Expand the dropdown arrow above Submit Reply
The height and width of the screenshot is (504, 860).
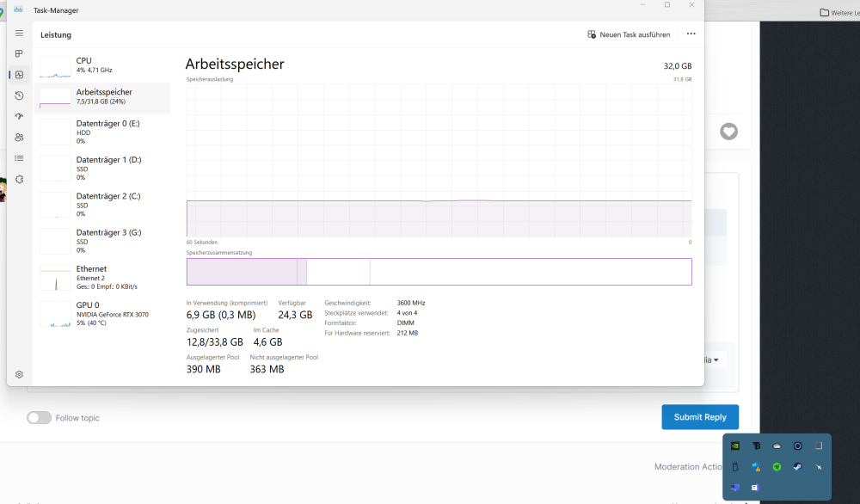pyautogui.click(x=716, y=360)
